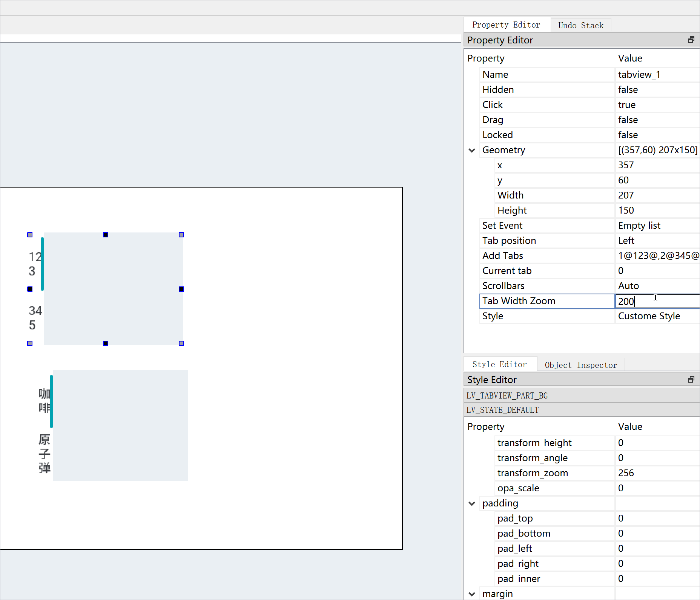Click the transform_zoom value 256
This screenshot has height=600, width=700.
(657, 473)
